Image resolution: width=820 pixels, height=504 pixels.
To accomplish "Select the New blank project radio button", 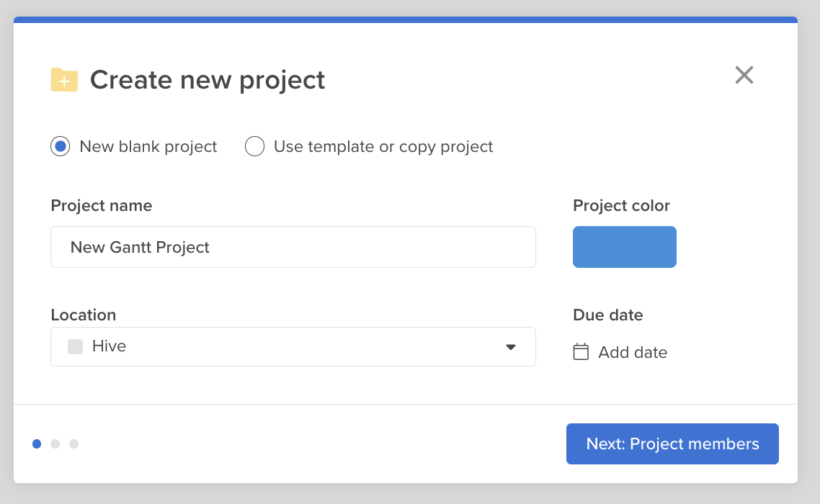I will coord(60,146).
